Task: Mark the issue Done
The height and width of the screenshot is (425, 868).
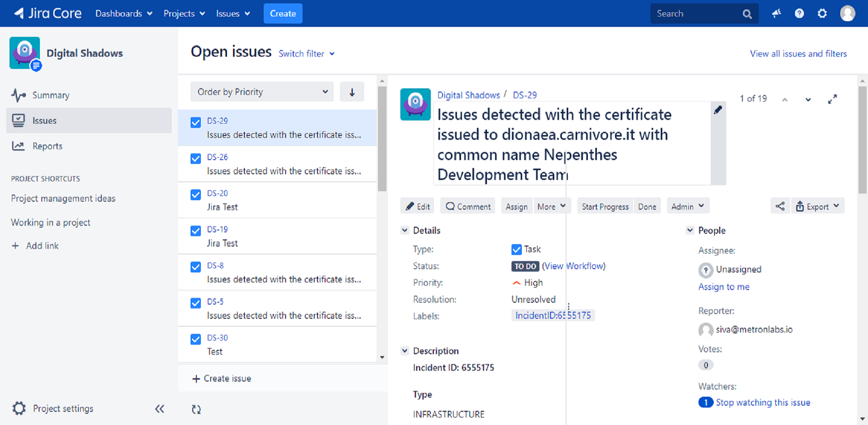Action: click(x=647, y=206)
